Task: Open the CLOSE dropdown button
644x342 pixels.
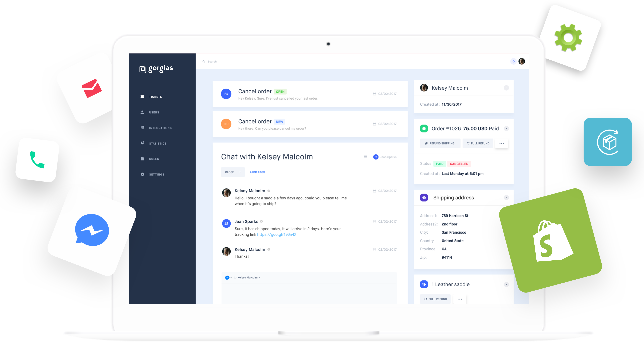Action: tap(233, 172)
